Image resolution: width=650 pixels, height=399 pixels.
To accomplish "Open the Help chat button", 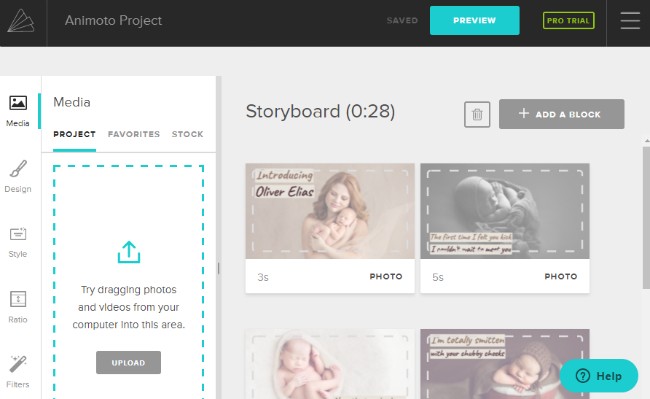I will pyautogui.click(x=599, y=376).
